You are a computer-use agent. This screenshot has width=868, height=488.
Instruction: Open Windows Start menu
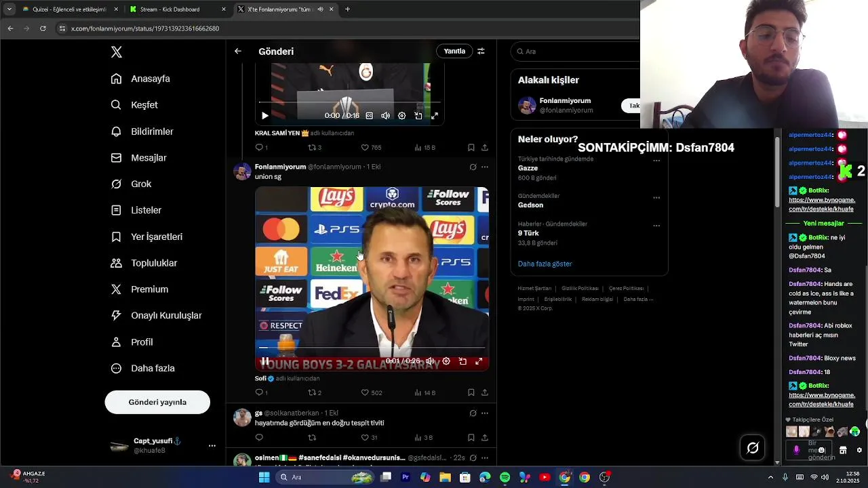(x=264, y=477)
